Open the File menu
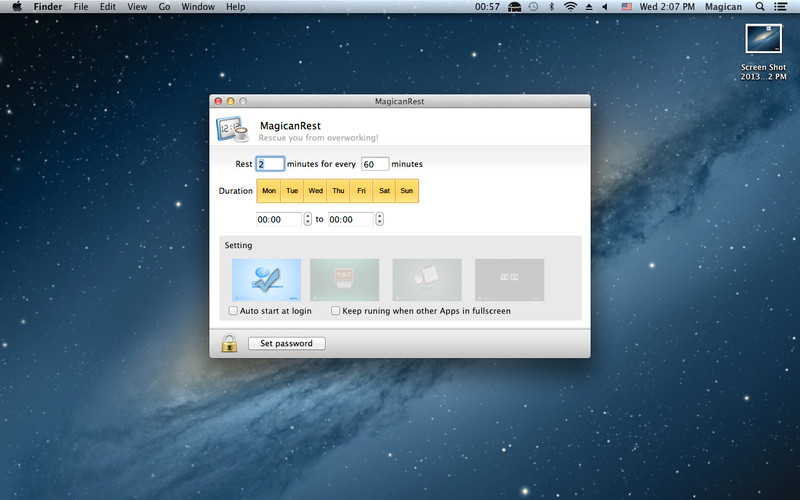The image size is (800, 500). pyautogui.click(x=81, y=7)
